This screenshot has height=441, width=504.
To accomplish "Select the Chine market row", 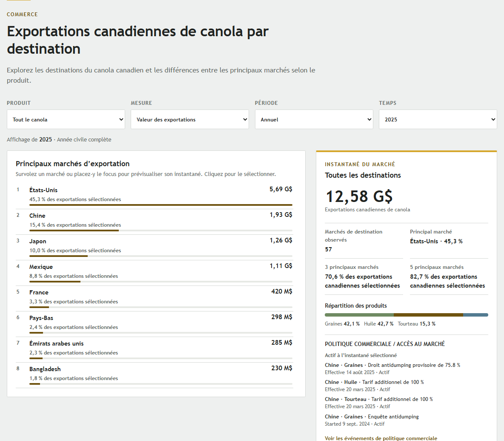I will point(154,222).
